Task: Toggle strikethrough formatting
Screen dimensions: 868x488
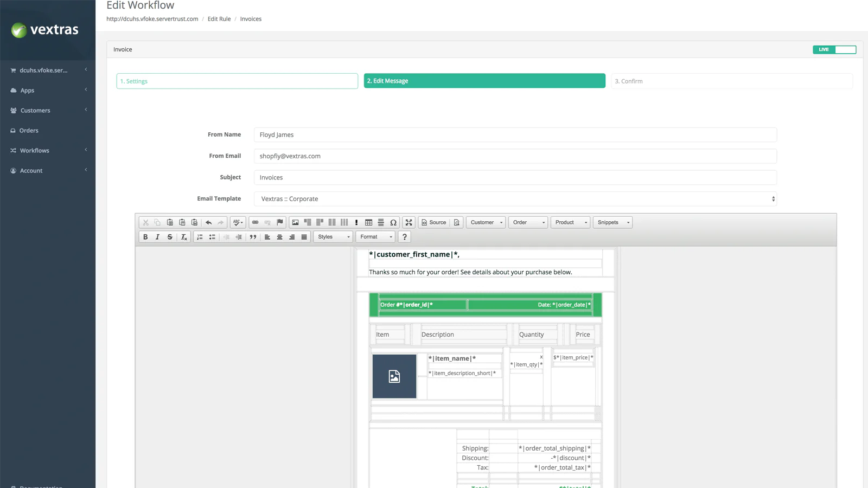Action: (170, 237)
